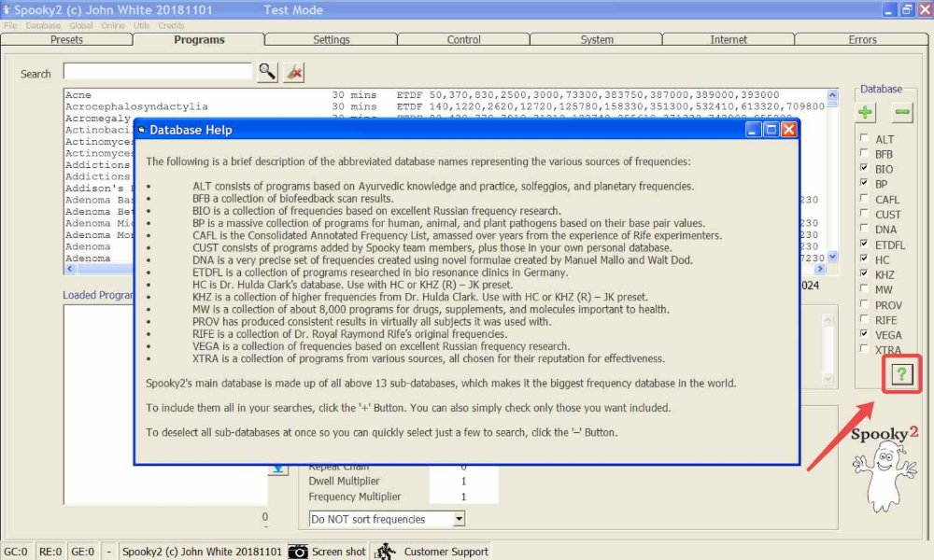Image resolution: width=934 pixels, height=560 pixels.
Task: Uncheck the BIO database checkbox
Action: tap(864, 168)
